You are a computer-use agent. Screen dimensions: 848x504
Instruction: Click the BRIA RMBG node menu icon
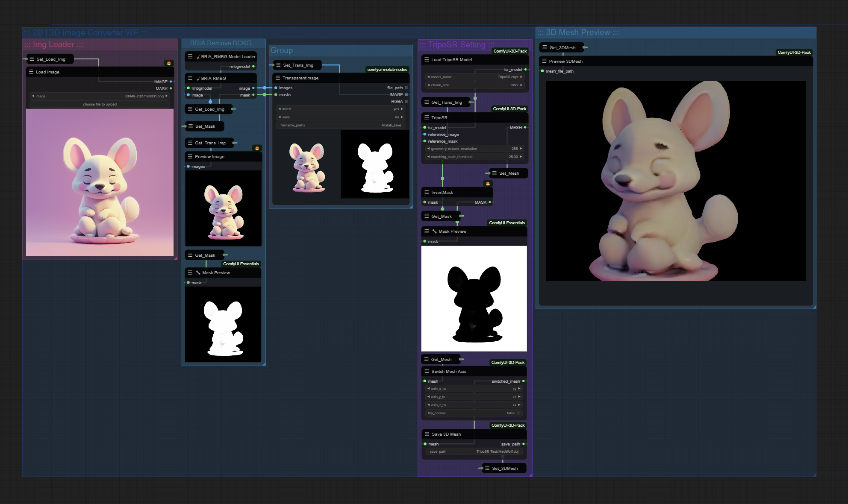point(190,78)
